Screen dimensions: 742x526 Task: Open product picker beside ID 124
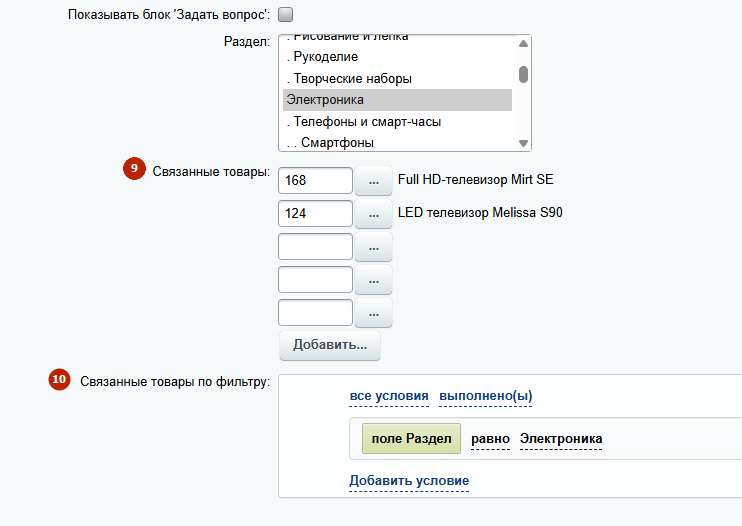[374, 214]
